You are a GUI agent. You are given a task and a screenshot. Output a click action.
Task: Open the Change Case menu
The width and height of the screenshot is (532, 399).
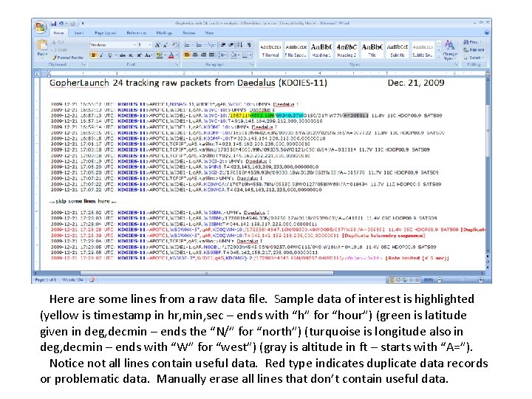click(149, 55)
